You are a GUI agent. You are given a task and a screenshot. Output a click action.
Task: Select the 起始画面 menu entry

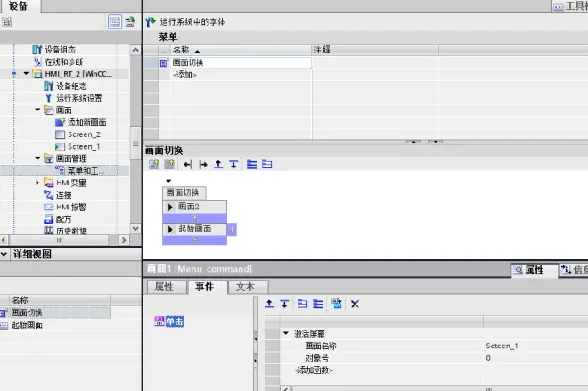click(x=195, y=229)
